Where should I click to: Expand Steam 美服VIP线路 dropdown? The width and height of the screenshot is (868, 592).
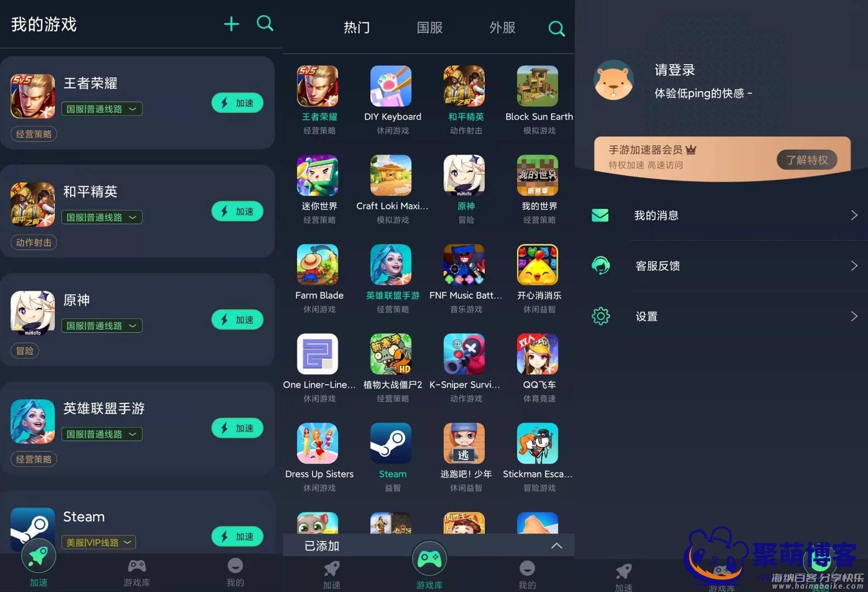click(99, 543)
